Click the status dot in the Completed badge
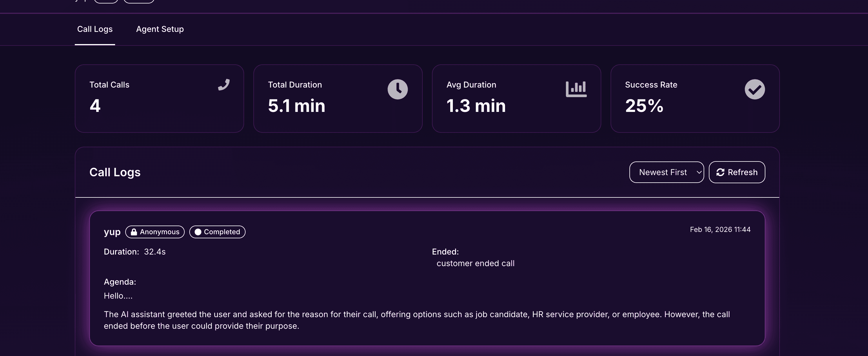The width and height of the screenshot is (868, 356). (198, 232)
